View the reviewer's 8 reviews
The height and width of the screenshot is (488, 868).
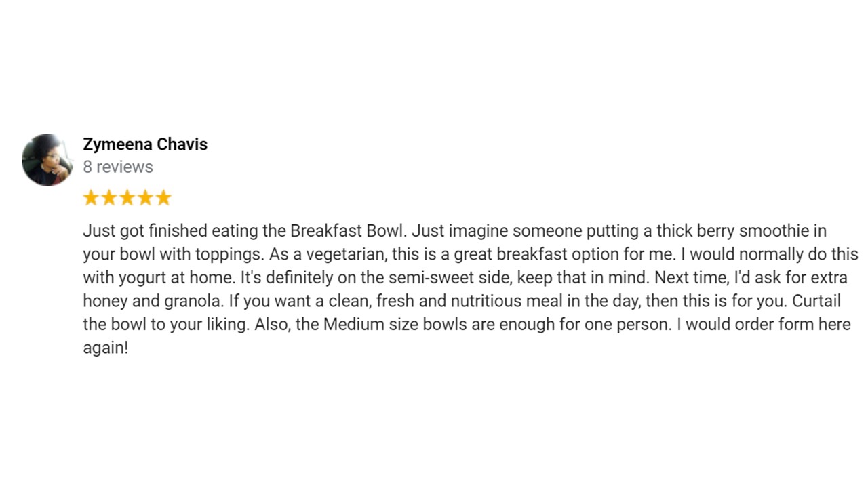click(118, 167)
